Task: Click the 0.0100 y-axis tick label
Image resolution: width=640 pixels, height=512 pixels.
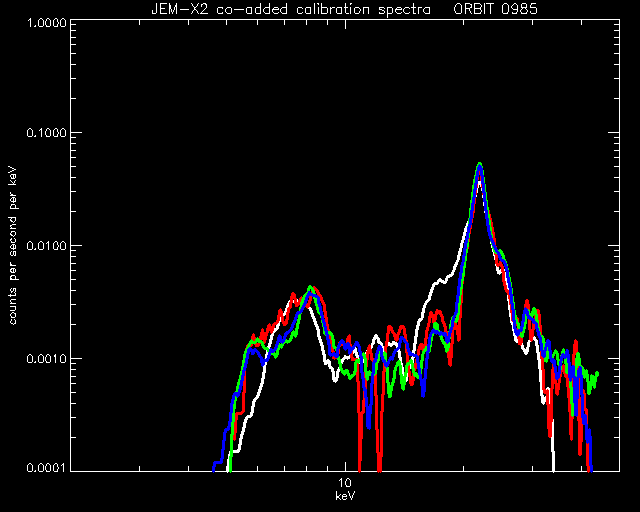Action: [x=46, y=246]
